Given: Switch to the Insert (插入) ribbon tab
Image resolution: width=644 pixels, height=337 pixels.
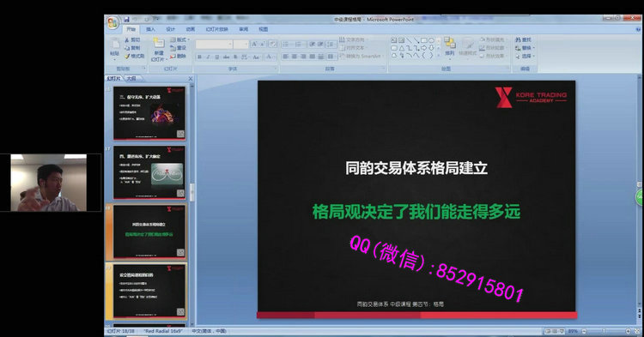Looking at the screenshot, I should point(151,29).
